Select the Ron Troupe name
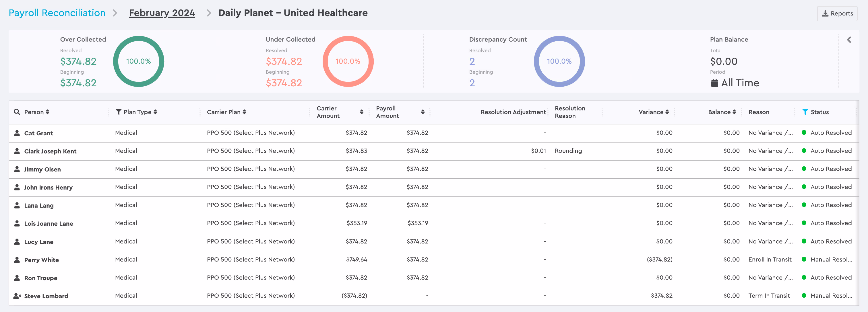Image resolution: width=868 pixels, height=312 pixels. click(x=41, y=278)
